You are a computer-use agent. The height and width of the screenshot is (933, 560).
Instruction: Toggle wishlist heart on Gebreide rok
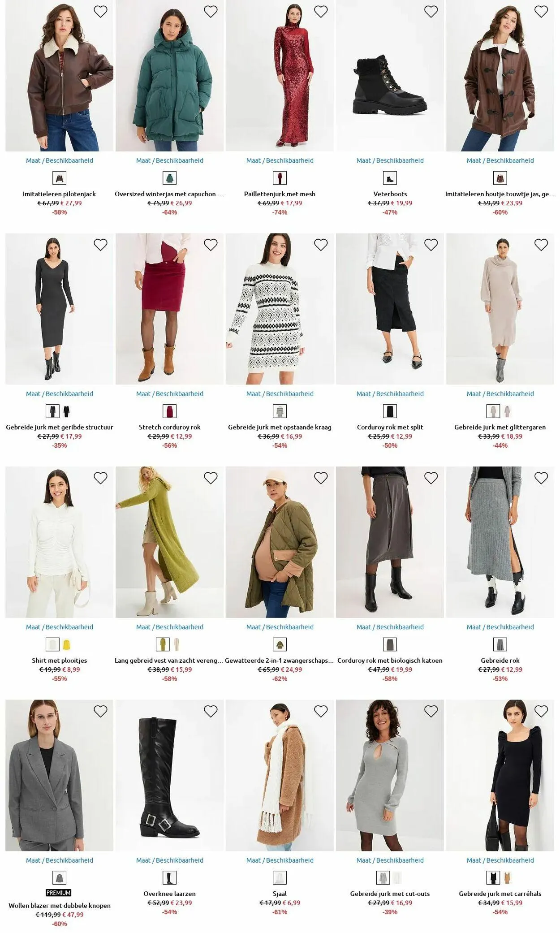tap(541, 478)
